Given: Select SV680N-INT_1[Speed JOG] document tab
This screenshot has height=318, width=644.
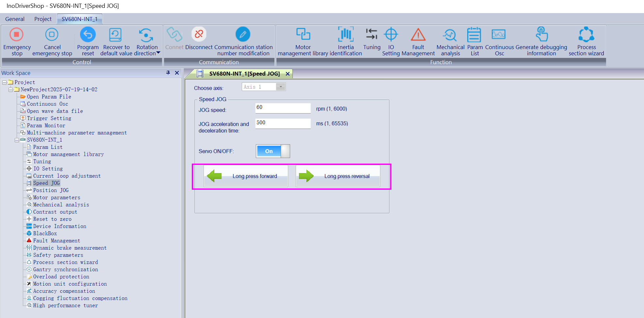Looking at the screenshot, I should coord(244,74).
